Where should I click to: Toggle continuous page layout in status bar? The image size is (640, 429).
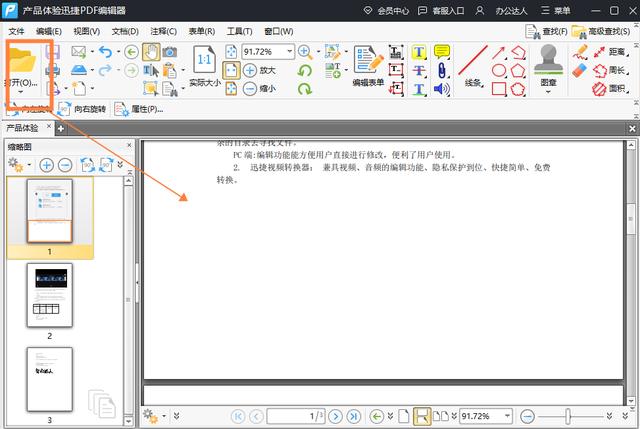(x=422, y=416)
